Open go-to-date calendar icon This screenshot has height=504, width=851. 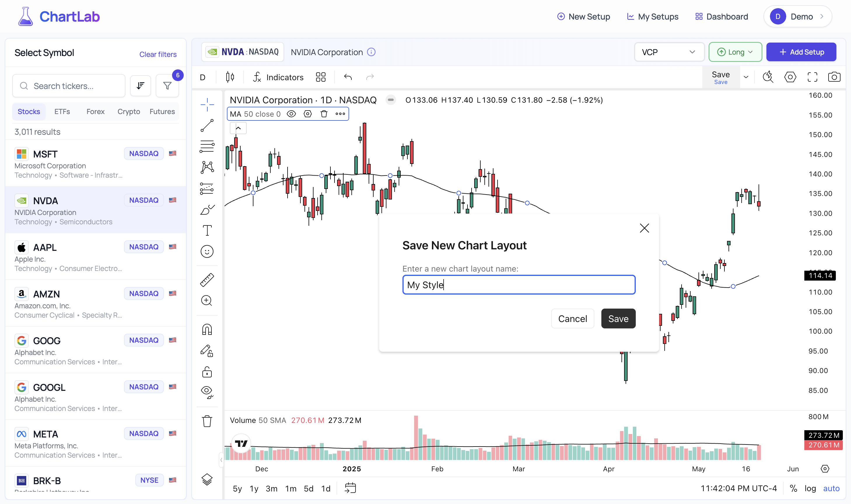350,488
